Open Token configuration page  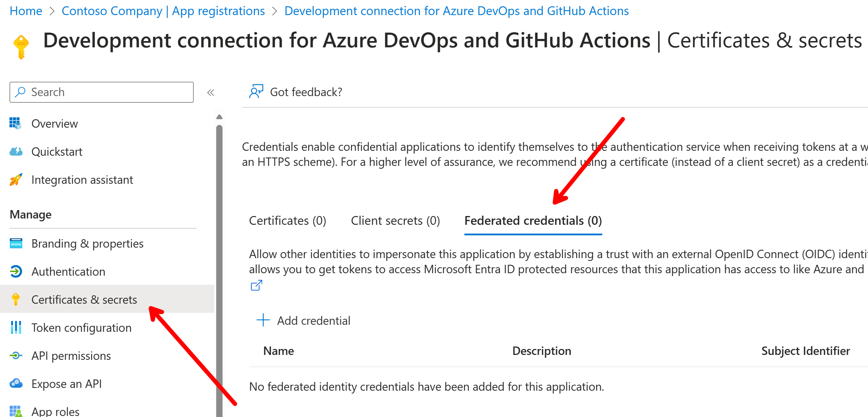81,328
